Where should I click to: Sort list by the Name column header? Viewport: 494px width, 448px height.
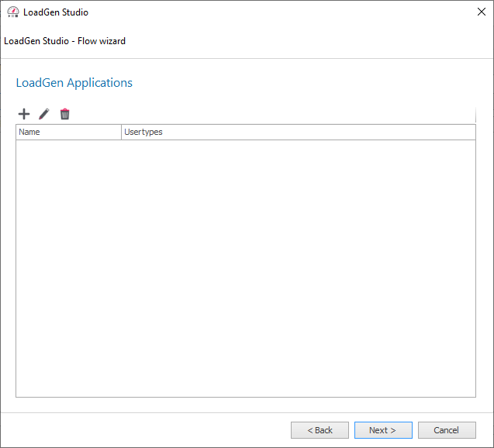pos(69,132)
